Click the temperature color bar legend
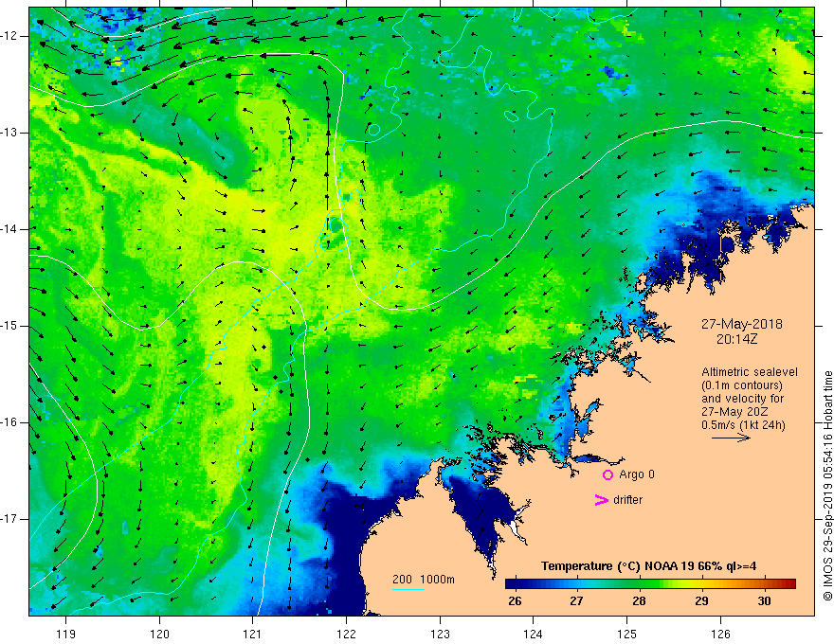This screenshot has height=644, width=834. tap(650, 584)
